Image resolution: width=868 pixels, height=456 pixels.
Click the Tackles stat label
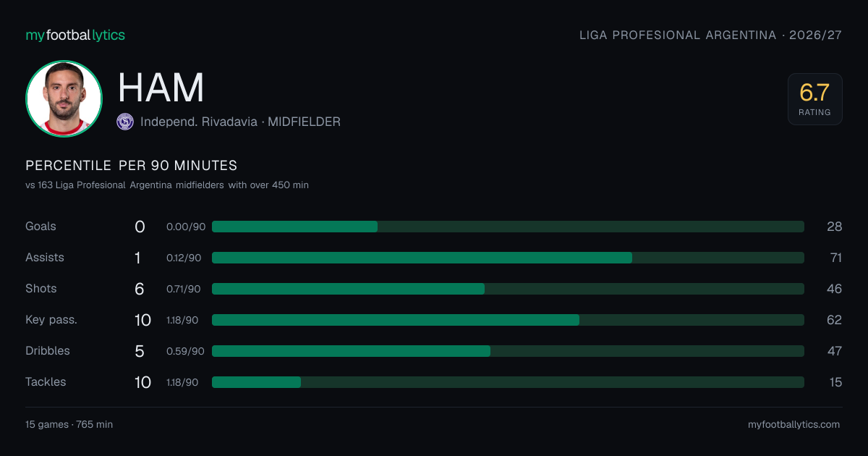pyautogui.click(x=46, y=382)
